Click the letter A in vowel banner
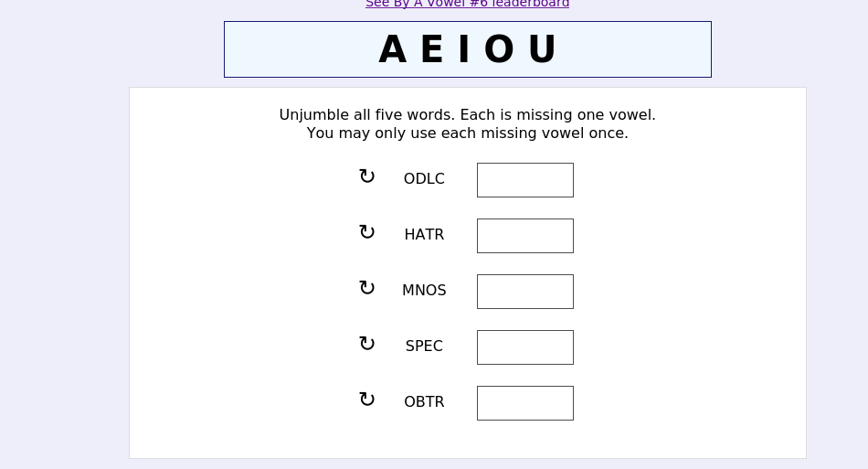 [393, 50]
